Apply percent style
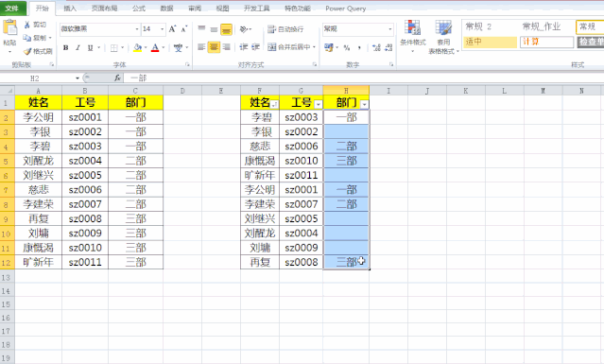604x364 pixels. coord(347,48)
